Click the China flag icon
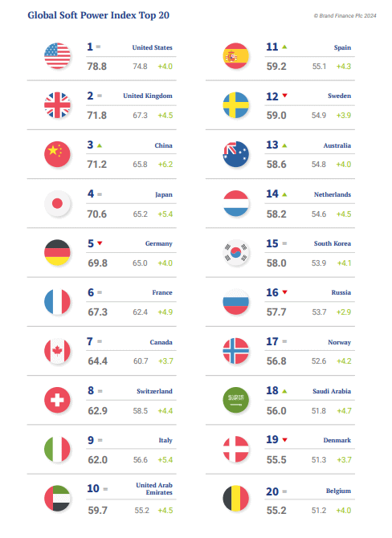This screenshot has height=538, width=392. (x=57, y=154)
